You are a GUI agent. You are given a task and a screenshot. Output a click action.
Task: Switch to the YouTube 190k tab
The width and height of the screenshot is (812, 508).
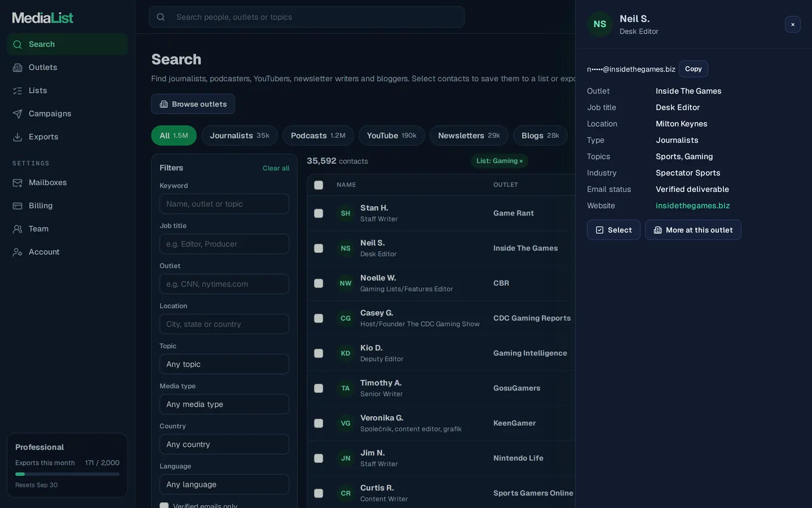tap(392, 135)
